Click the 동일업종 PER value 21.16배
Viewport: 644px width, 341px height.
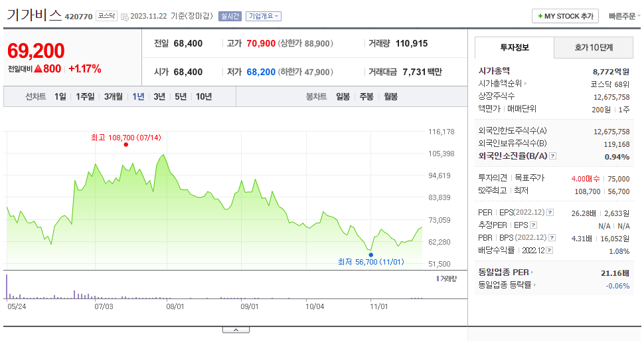615,273
